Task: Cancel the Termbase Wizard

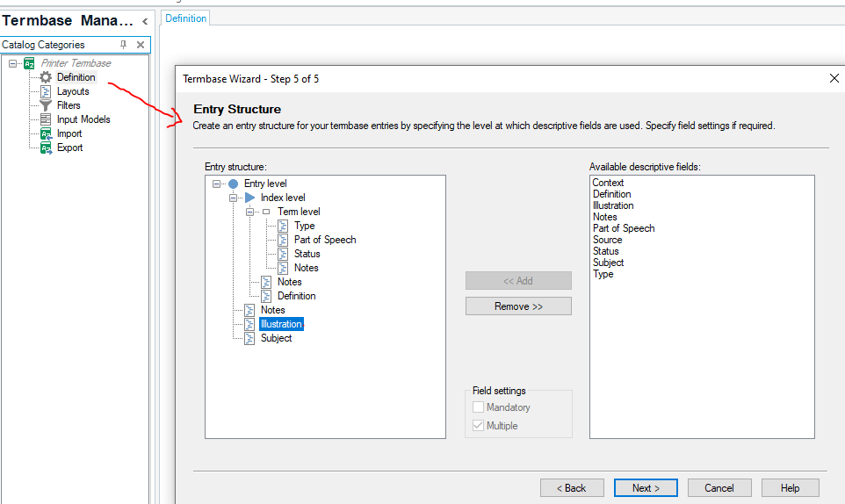Action: click(x=719, y=488)
